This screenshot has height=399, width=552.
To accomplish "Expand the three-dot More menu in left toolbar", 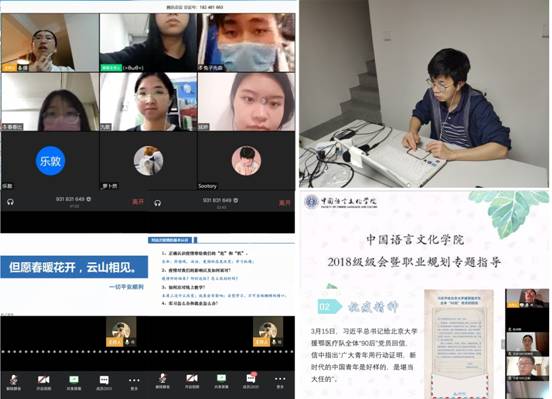I will (x=134, y=380).
